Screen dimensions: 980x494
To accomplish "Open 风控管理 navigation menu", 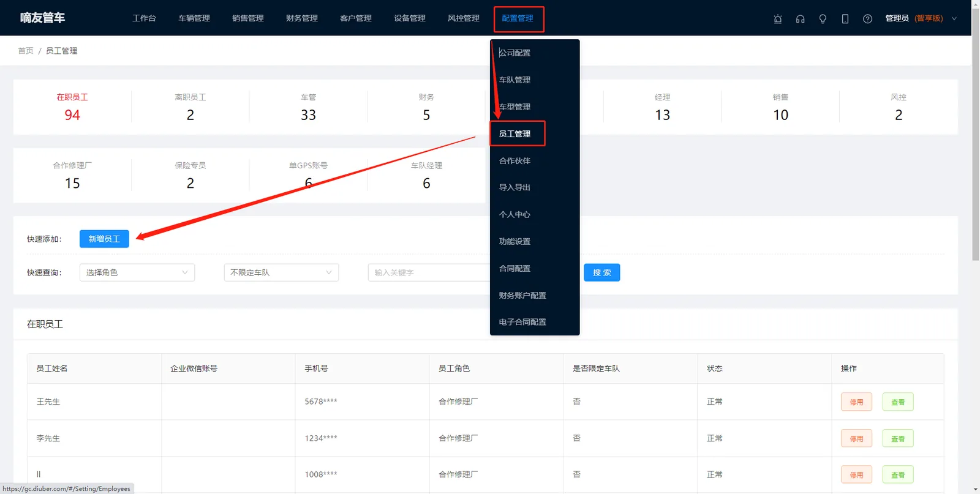I will 464,18.
